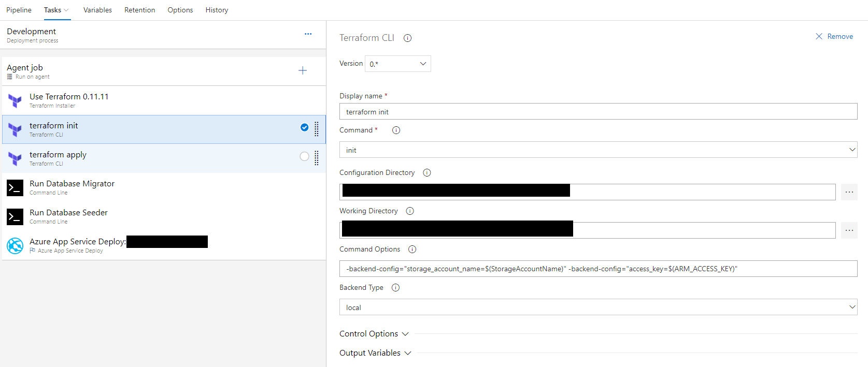Viewport: 868px width, 367px height.
Task: Click the command line icon for Run Database Migrator
Action: (15, 187)
